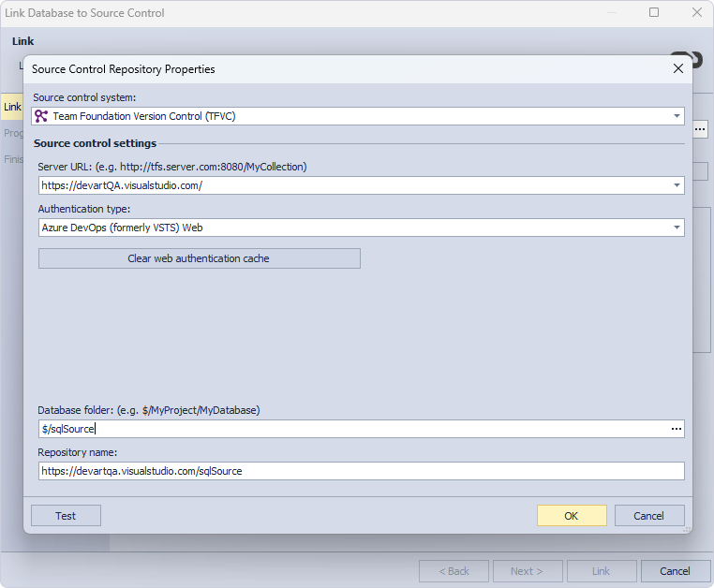Image resolution: width=714 pixels, height=588 pixels.
Task: Open the Source control system dropdown arrow
Action: click(x=677, y=116)
